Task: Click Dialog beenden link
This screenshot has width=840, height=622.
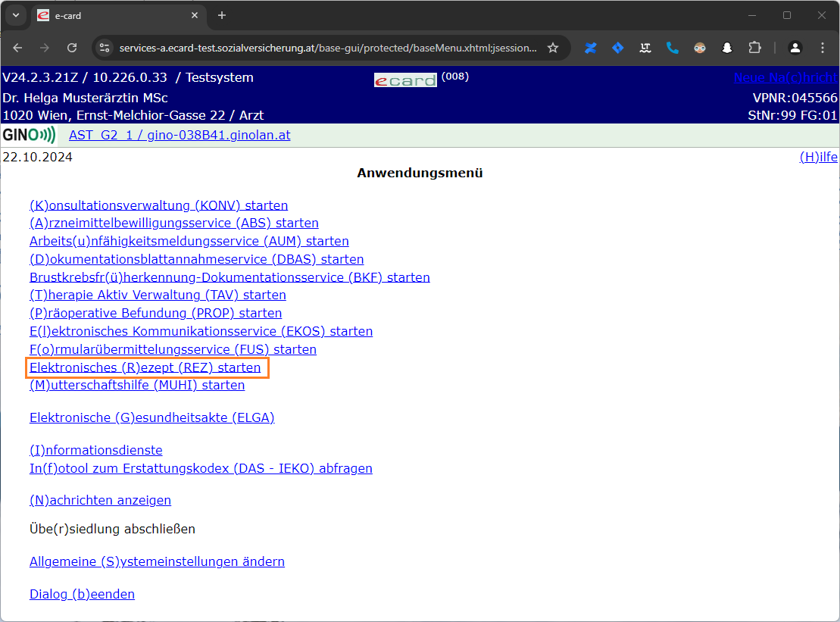Action: [82, 595]
